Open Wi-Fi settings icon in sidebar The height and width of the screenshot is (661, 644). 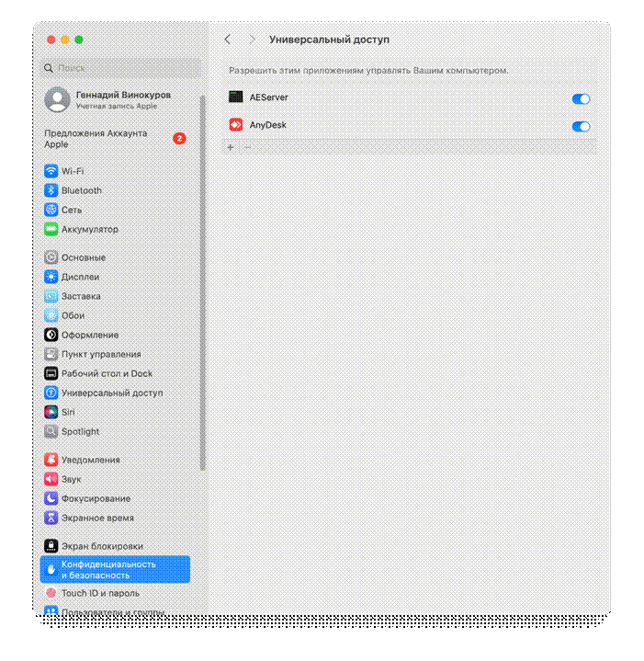tap(51, 171)
